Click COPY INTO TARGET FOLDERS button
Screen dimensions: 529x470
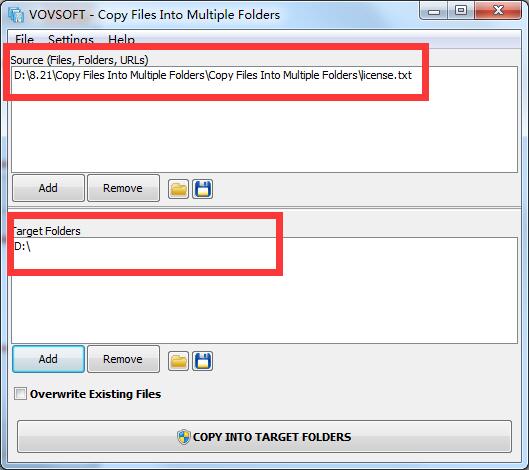tap(264, 437)
